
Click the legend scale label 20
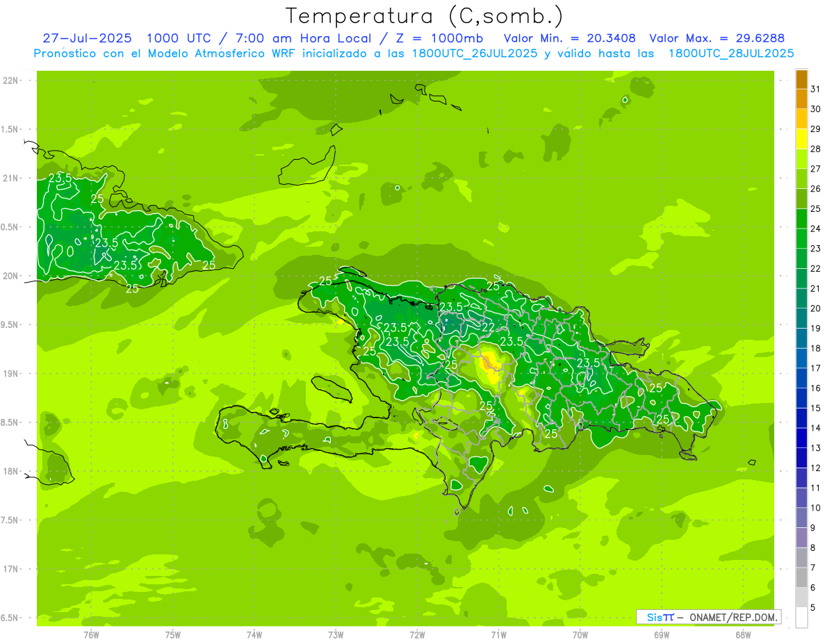815,308
